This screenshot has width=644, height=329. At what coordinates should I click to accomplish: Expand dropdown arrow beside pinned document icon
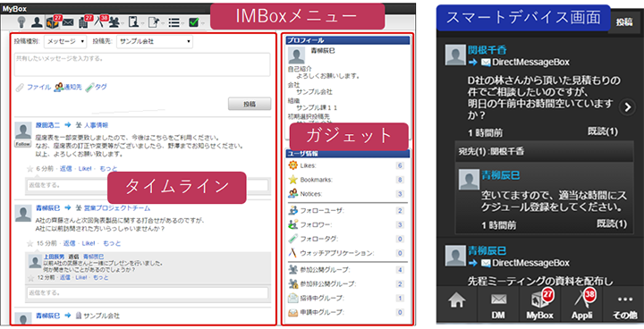pos(162,23)
